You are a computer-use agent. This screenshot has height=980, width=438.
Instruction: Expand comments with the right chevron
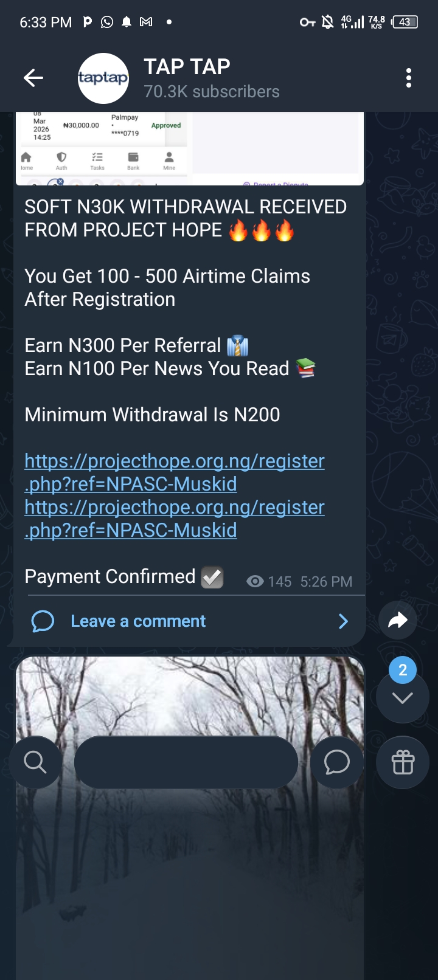[x=343, y=621]
